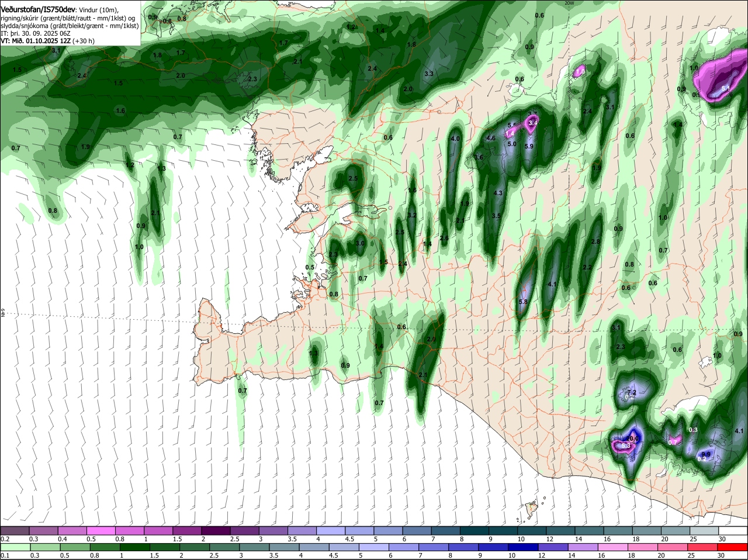Click the '2.8' precipitation value on the map
This screenshot has width=748, height=560.
tap(596, 241)
